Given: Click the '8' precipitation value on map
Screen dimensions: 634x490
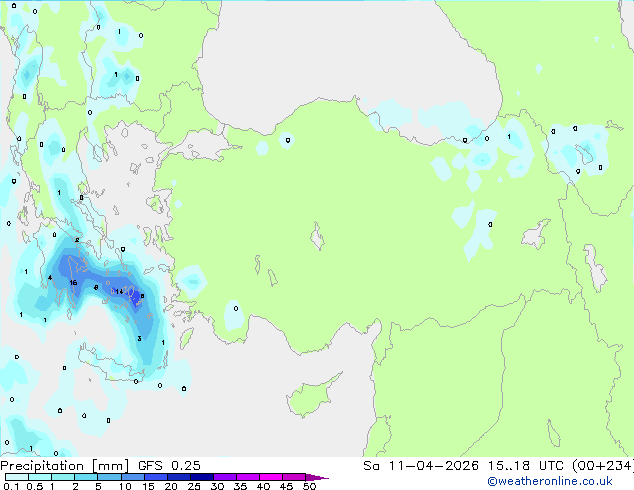Looking at the screenshot, I should tap(96, 287).
